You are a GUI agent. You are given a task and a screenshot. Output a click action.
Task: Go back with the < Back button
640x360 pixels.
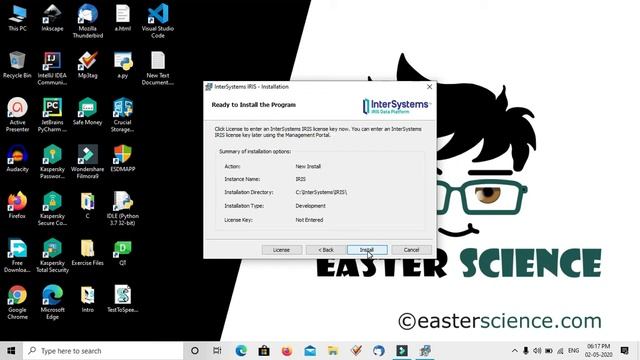[326, 250]
